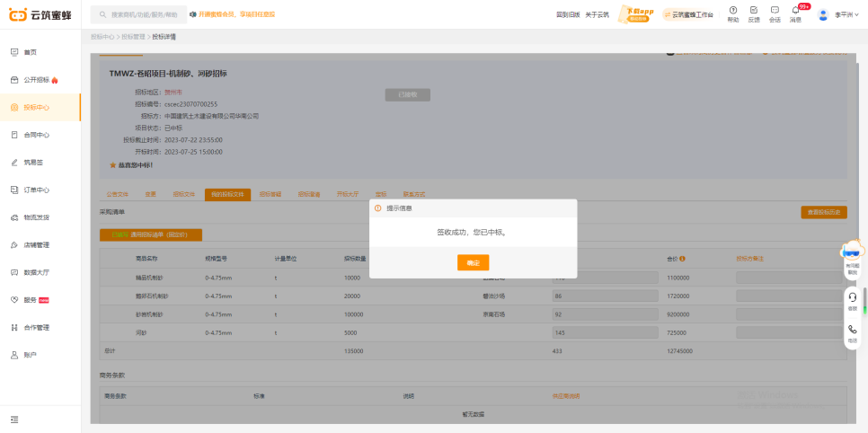Open 会话 chat icon in header
Screen dimensions: 868x433
pos(775,13)
